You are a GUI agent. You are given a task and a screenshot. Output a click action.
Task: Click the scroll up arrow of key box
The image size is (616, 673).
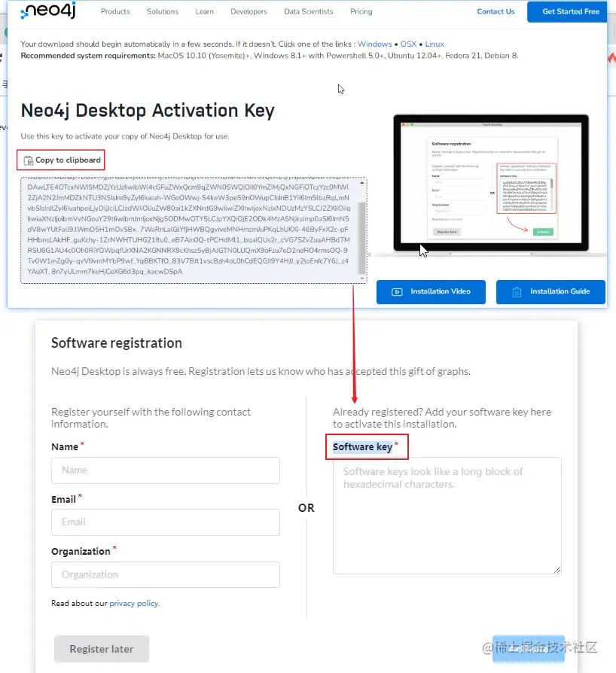pos(362,182)
